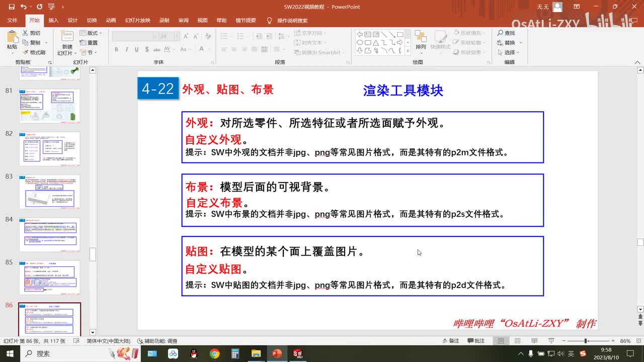Click the zoom slider in the status bar
644x362 pixels.
[588, 341]
